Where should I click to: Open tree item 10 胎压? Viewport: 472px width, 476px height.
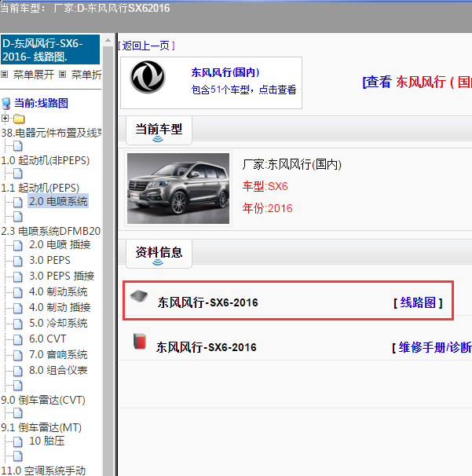pyautogui.click(x=47, y=441)
